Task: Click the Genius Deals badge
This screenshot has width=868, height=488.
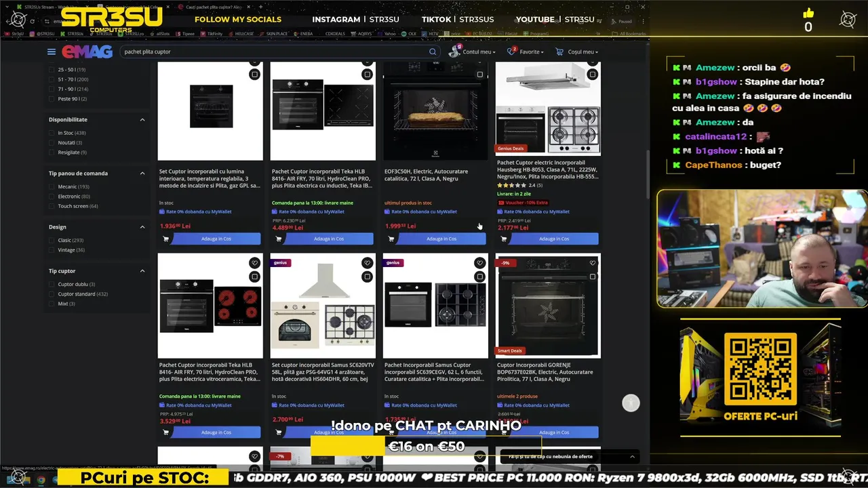Action: (x=511, y=148)
